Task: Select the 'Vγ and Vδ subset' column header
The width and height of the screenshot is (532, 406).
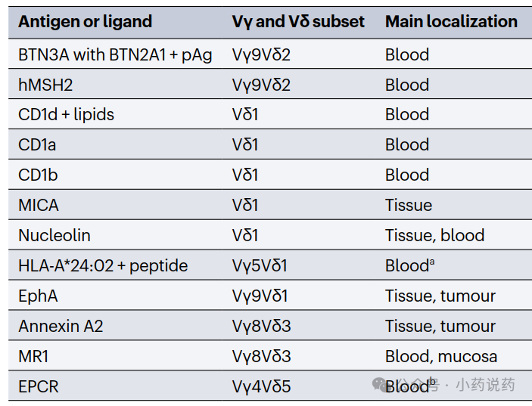Action: coord(298,22)
